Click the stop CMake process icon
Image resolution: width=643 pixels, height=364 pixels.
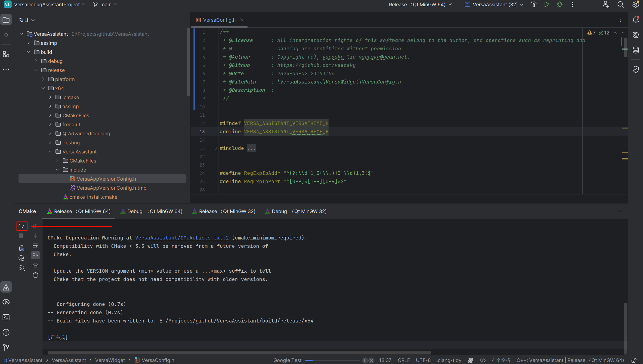(21, 236)
